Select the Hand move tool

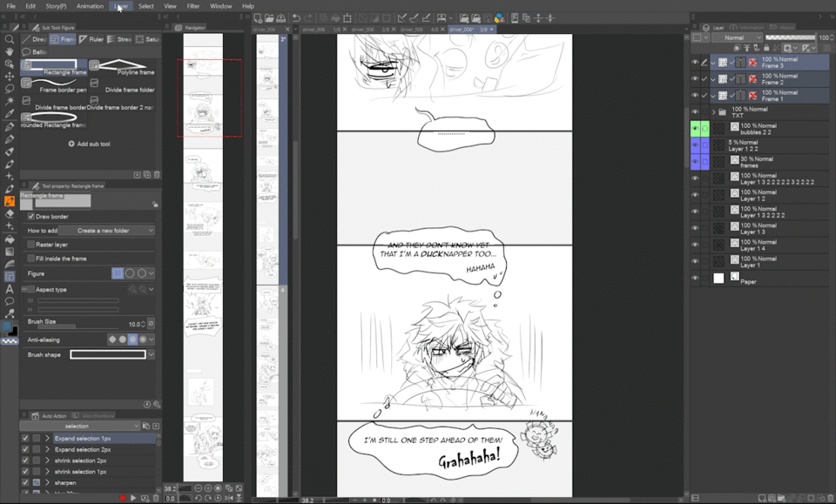(x=9, y=51)
